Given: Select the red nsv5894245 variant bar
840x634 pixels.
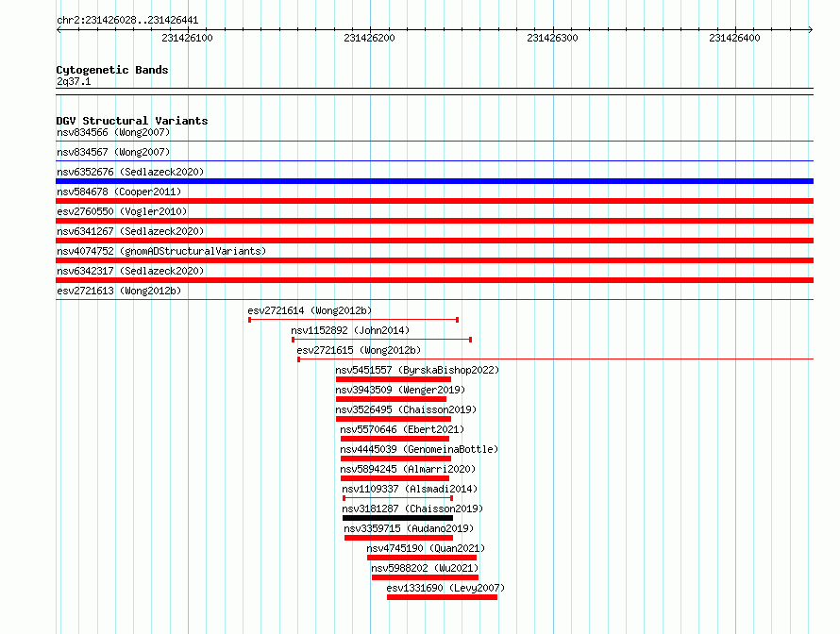Looking at the screenshot, I should (395, 478).
